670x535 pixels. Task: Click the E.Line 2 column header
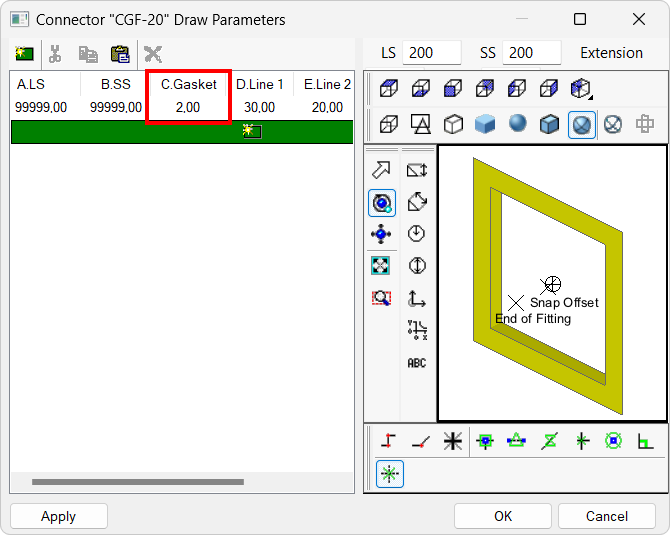(x=327, y=84)
